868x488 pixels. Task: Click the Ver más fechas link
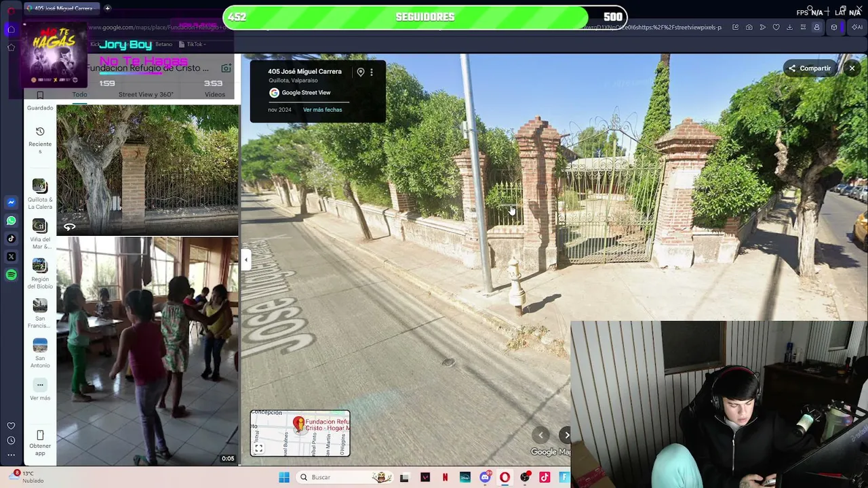[322, 110]
